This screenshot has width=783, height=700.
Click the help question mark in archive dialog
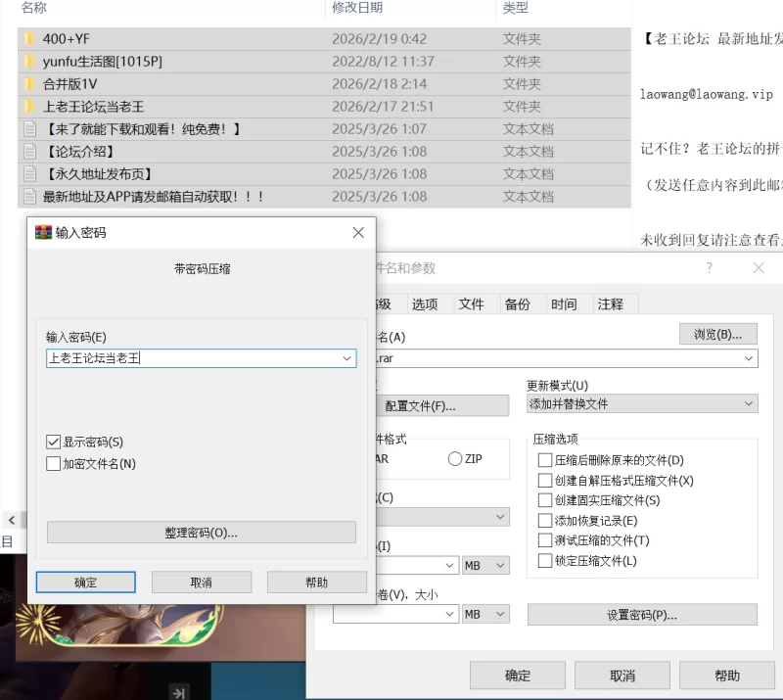point(709,268)
